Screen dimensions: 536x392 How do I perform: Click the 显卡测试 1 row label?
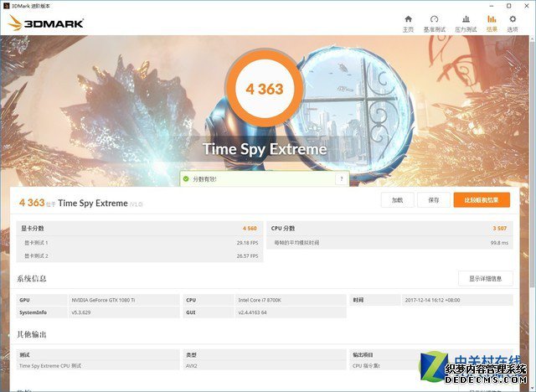point(36,243)
